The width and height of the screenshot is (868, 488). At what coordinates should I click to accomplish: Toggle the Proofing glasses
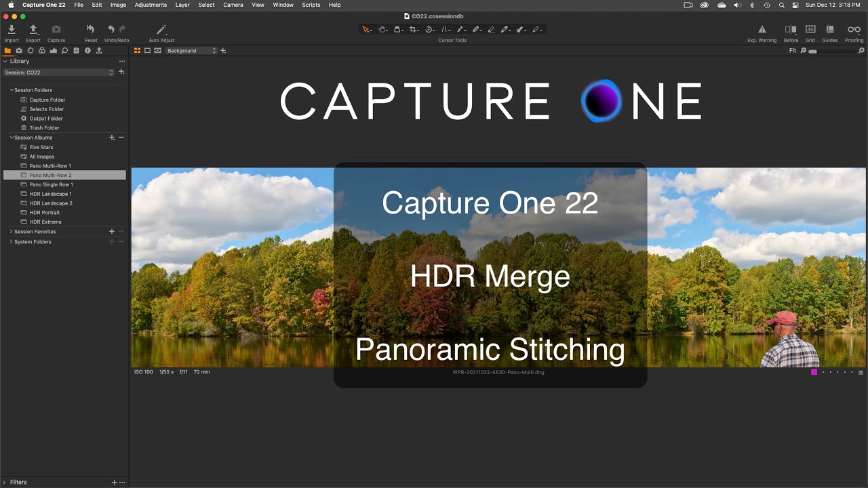tap(854, 29)
